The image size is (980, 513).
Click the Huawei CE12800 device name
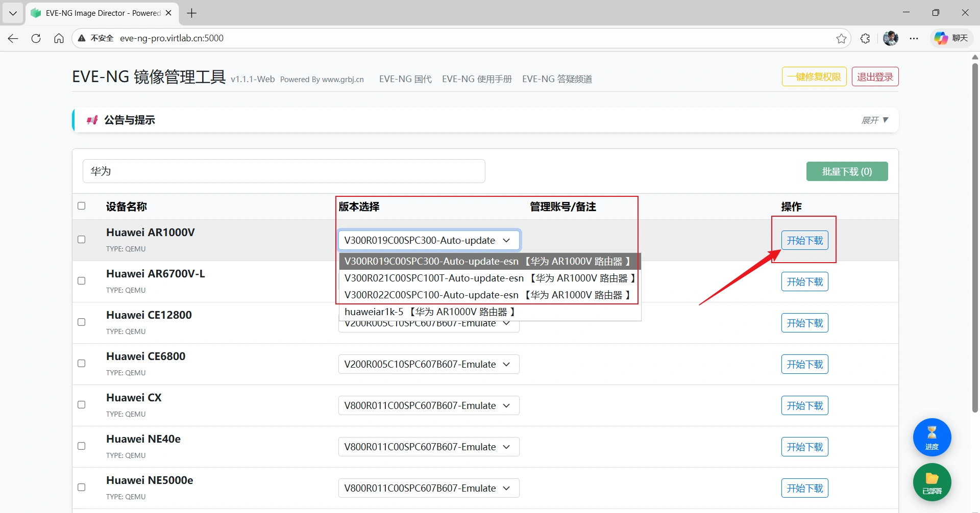[149, 315]
